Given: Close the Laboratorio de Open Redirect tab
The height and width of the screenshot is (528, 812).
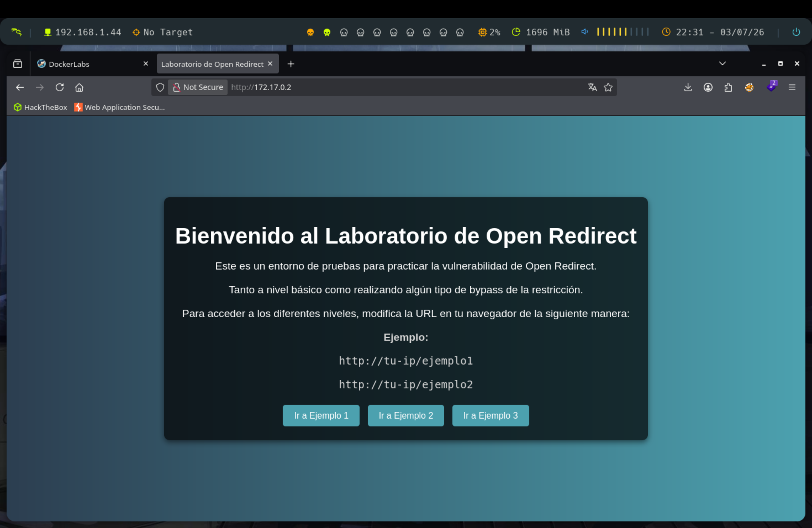Looking at the screenshot, I should pos(270,64).
